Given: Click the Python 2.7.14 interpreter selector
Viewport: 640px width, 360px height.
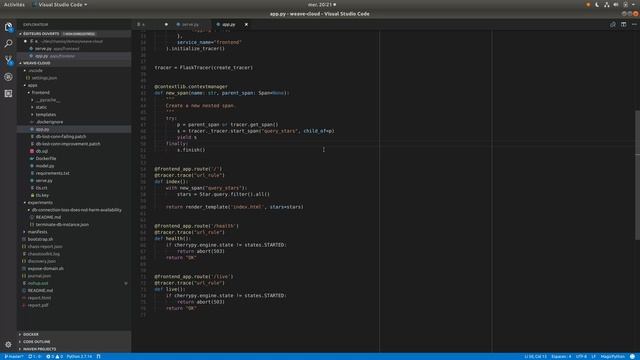Looking at the screenshot, I should 79,356.
